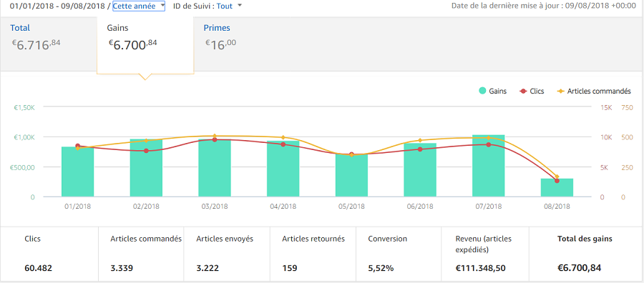Toggle the Articles commandés legend orange marker
The image size is (644, 283).
(560, 91)
